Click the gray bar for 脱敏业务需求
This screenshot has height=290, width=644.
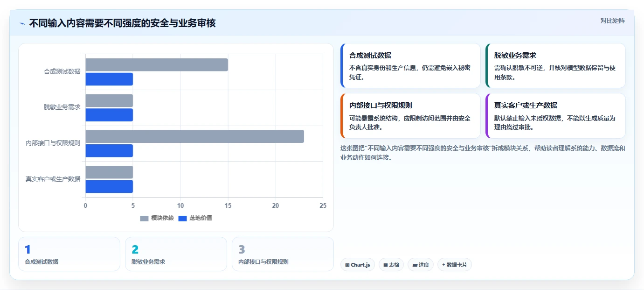tap(109, 100)
